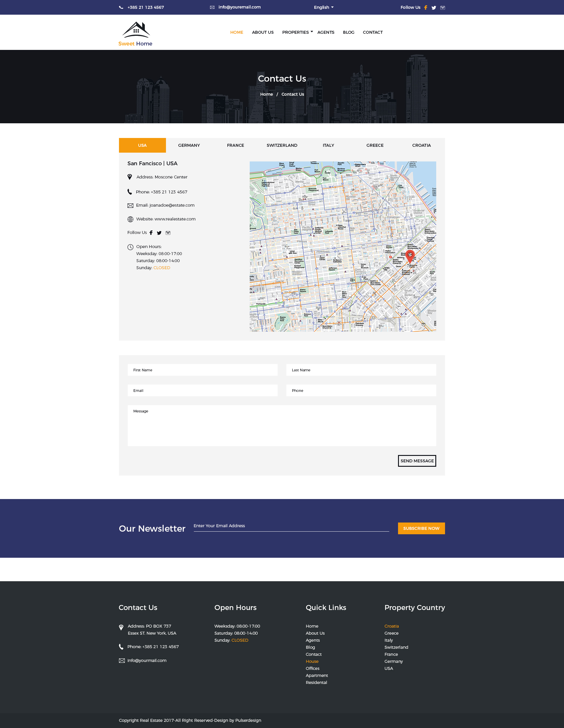Click the red location pin on map
Image resolution: width=564 pixels, height=728 pixels.
pyautogui.click(x=410, y=256)
